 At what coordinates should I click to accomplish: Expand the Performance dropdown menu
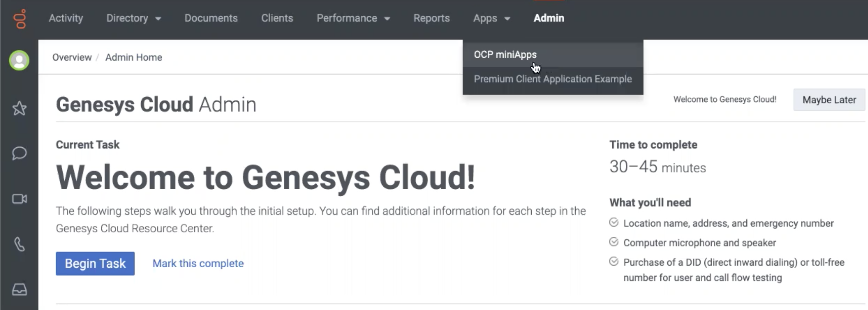click(x=353, y=18)
